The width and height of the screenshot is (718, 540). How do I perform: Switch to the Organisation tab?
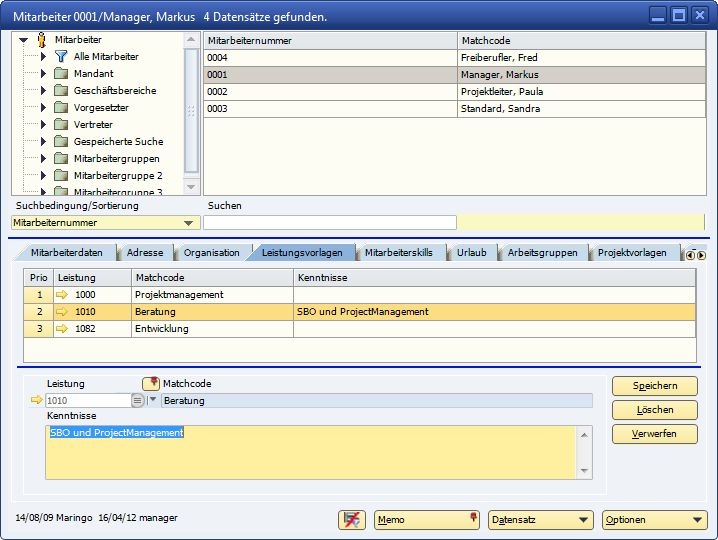coord(211,253)
